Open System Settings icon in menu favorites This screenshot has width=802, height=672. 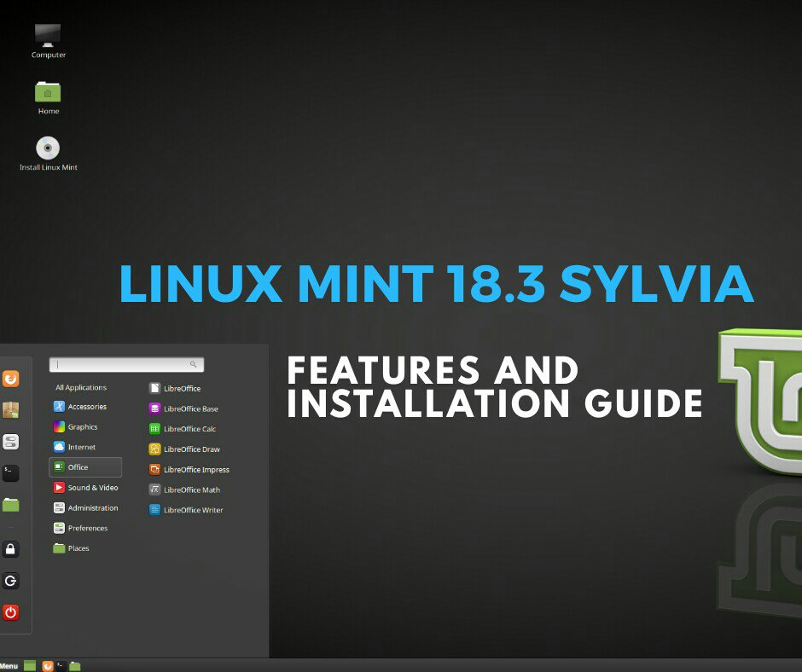click(x=11, y=442)
